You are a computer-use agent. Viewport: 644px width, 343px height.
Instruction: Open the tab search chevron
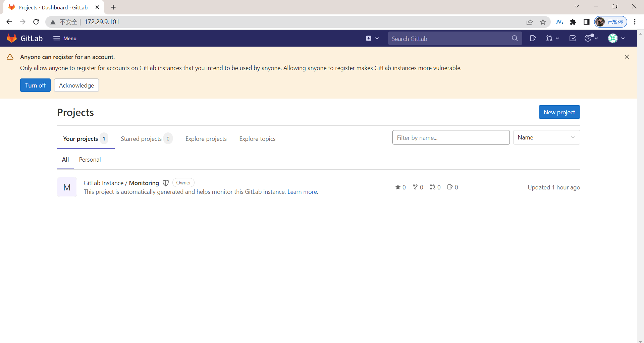click(577, 6)
